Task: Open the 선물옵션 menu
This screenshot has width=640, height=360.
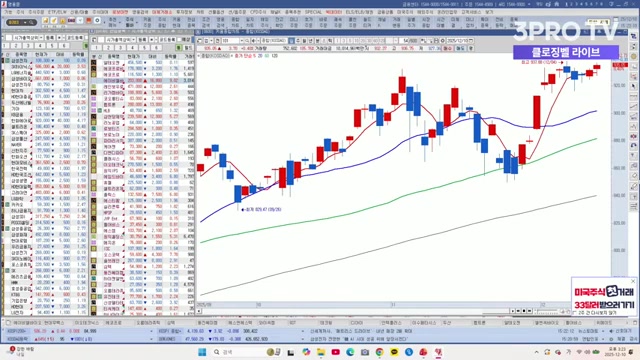Action: 216,12
